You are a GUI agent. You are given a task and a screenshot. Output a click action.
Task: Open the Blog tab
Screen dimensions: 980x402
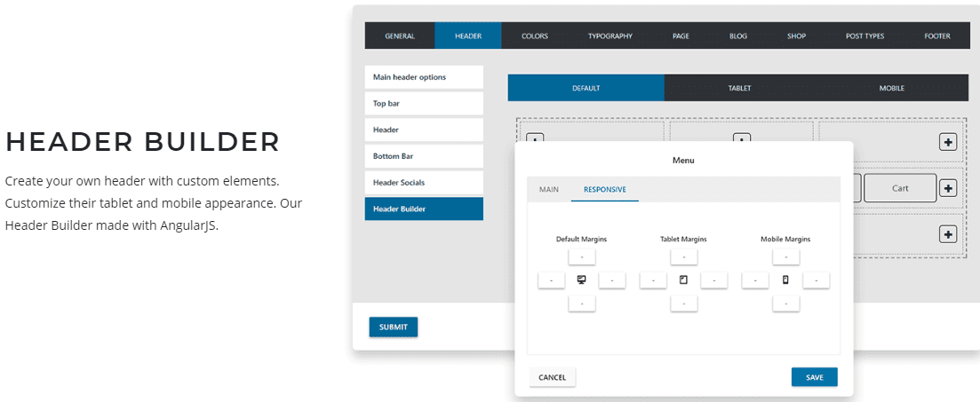pyautogui.click(x=738, y=36)
